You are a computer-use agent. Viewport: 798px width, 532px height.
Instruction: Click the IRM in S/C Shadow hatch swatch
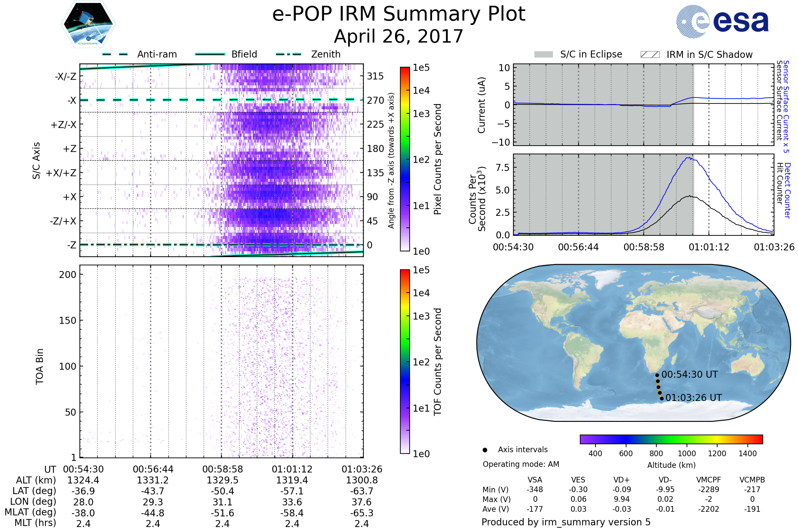click(x=650, y=55)
